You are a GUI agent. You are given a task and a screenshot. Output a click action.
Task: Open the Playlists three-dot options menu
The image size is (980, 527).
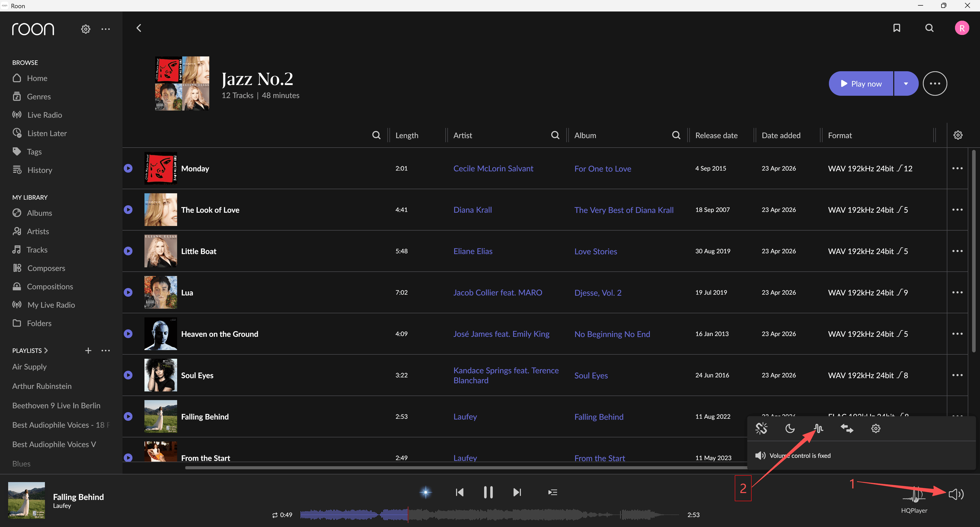coord(106,351)
